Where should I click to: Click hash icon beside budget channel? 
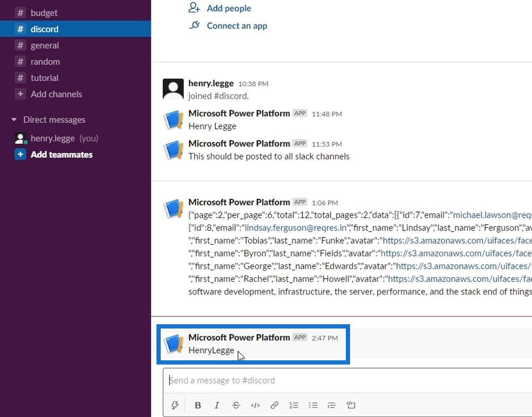point(20,13)
